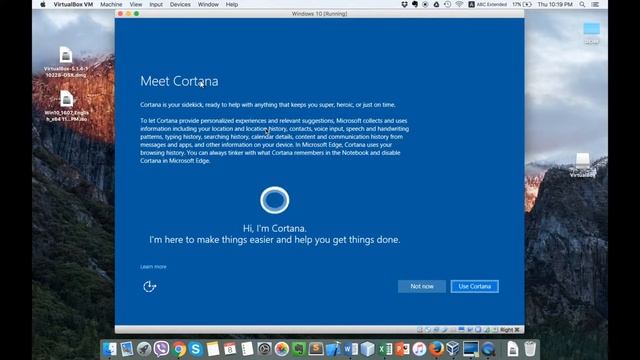Open the Wi-Fi status menu
The height and width of the screenshot is (360, 640).
[x=459, y=4]
